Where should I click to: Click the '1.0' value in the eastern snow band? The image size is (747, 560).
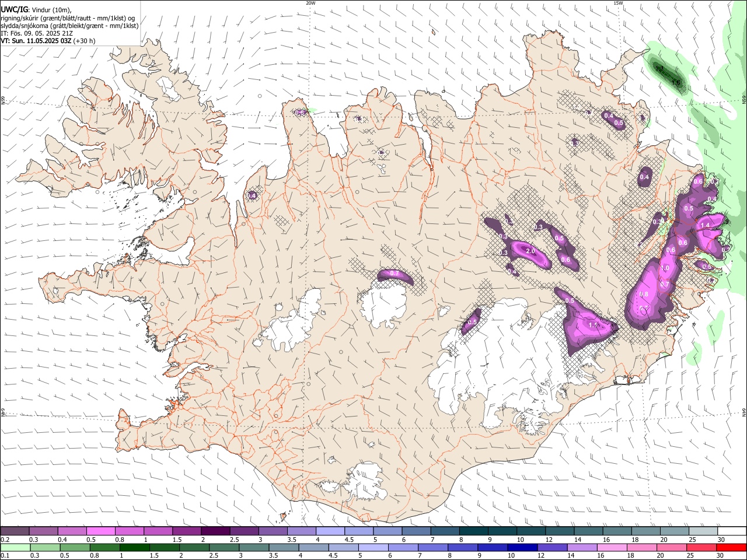665,268
